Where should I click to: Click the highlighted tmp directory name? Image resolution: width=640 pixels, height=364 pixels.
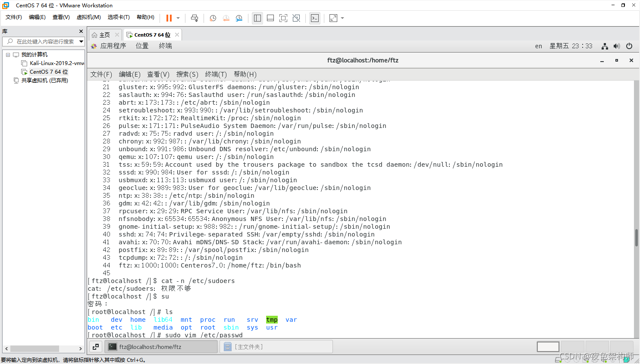(x=272, y=320)
